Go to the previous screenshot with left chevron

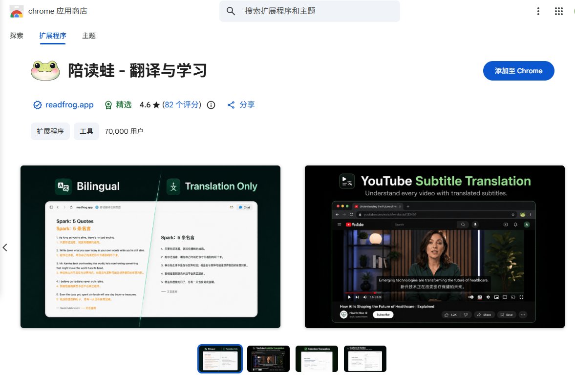[x=5, y=248]
